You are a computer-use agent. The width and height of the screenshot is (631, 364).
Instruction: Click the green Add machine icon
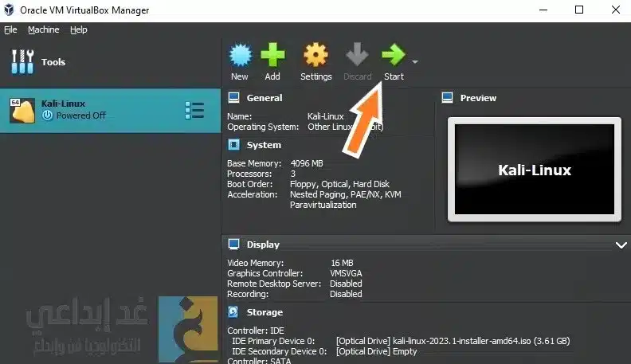tap(272, 55)
